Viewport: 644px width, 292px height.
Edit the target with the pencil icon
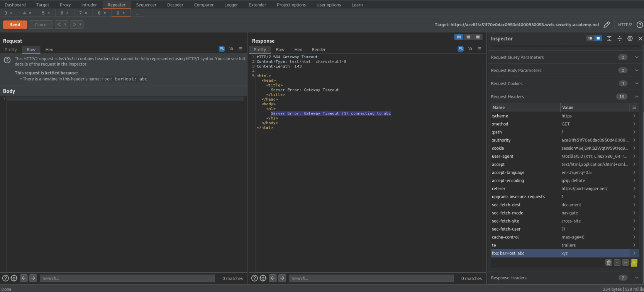tap(607, 25)
